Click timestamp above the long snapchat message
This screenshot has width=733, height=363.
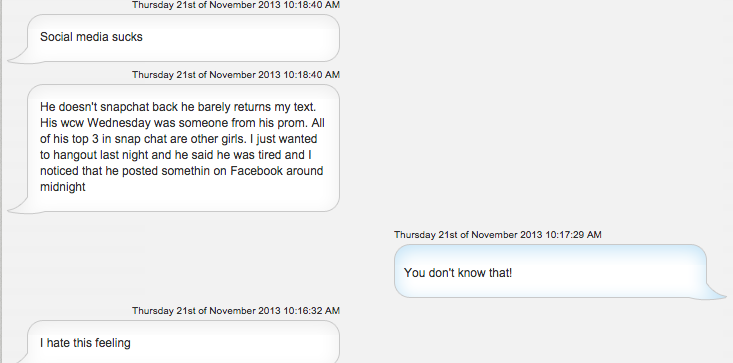click(236, 75)
